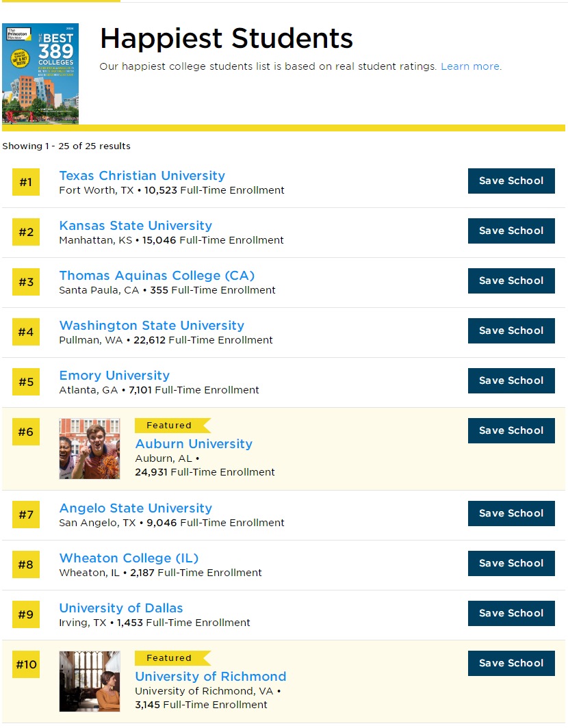Open Thomas Aquinas College (CA) link
This screenshot has width=568, height=728.
pyautogui.click(x=157, y=276)
